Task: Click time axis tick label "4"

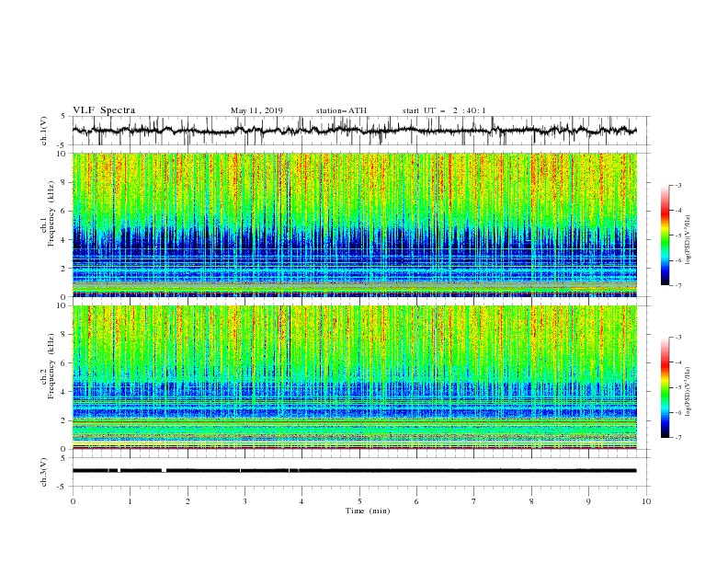Action: [x=301, y=501]
